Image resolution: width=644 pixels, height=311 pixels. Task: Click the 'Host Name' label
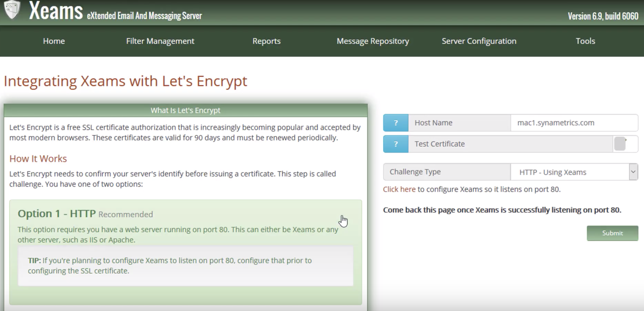pos(434,123)
